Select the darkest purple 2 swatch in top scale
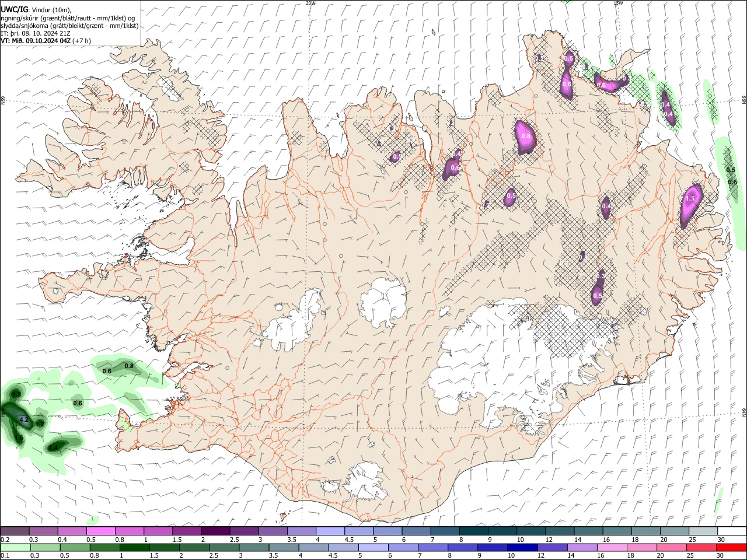Screen dimensions: 747x560 click(215, 531)
